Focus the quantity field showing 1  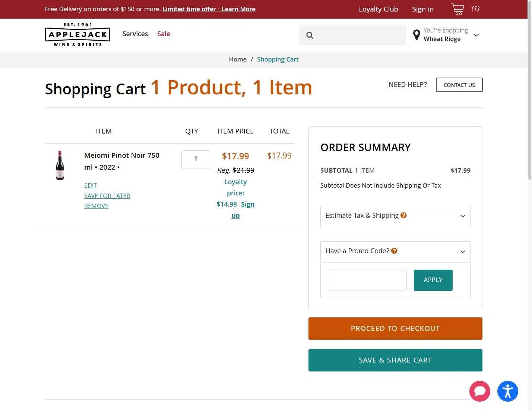(x=196, y=159)
